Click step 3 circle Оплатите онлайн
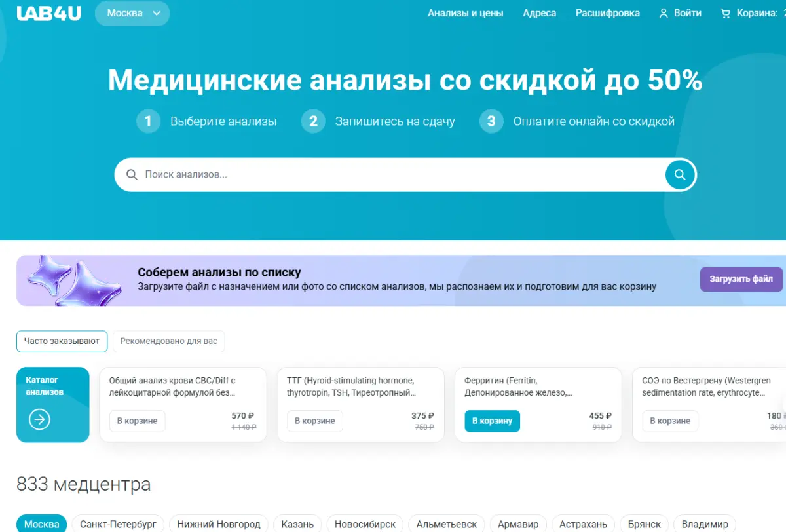 [x=491, y=121]
